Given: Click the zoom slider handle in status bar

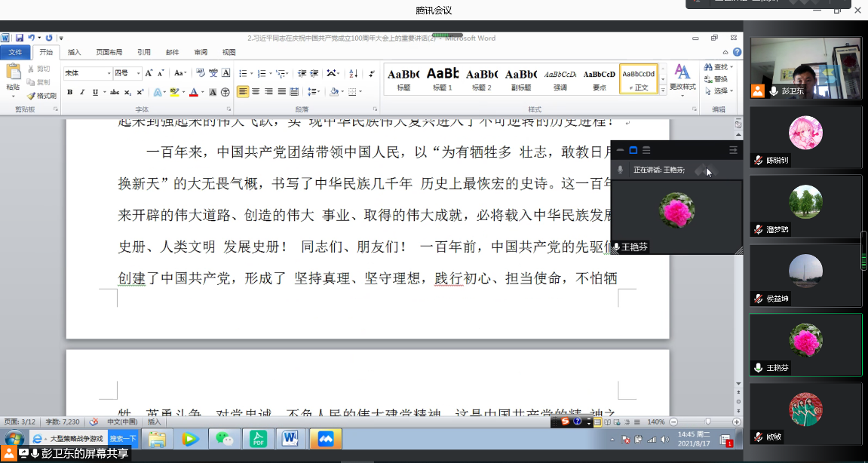Looking at the screenshot, I should (x=707, y=422).
